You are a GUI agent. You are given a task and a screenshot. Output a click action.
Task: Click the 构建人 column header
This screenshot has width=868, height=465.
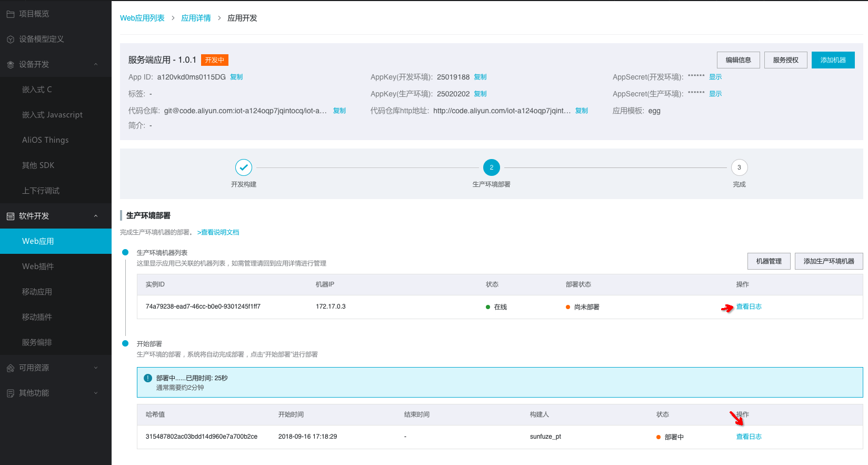[x=540, y=414]
